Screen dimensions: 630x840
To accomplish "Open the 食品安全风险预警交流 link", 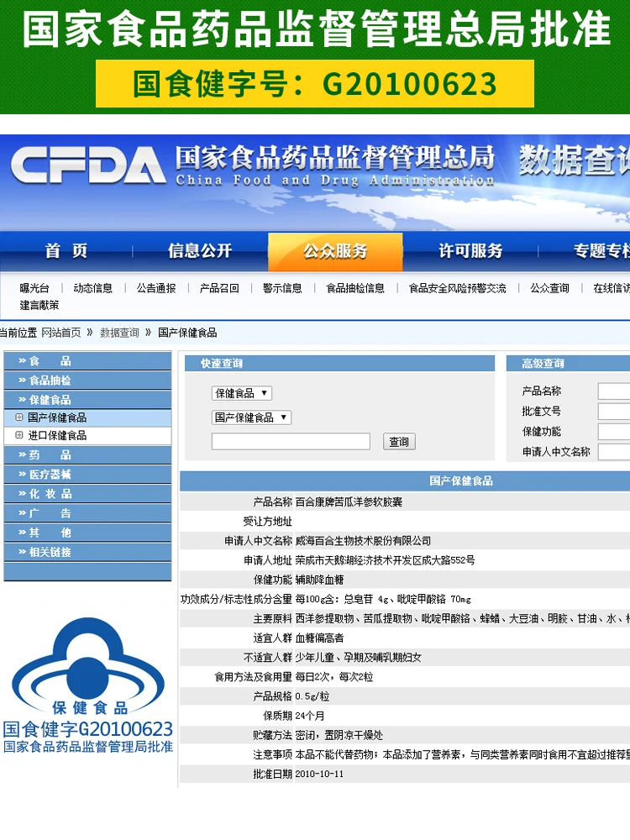I will point(457,288).
